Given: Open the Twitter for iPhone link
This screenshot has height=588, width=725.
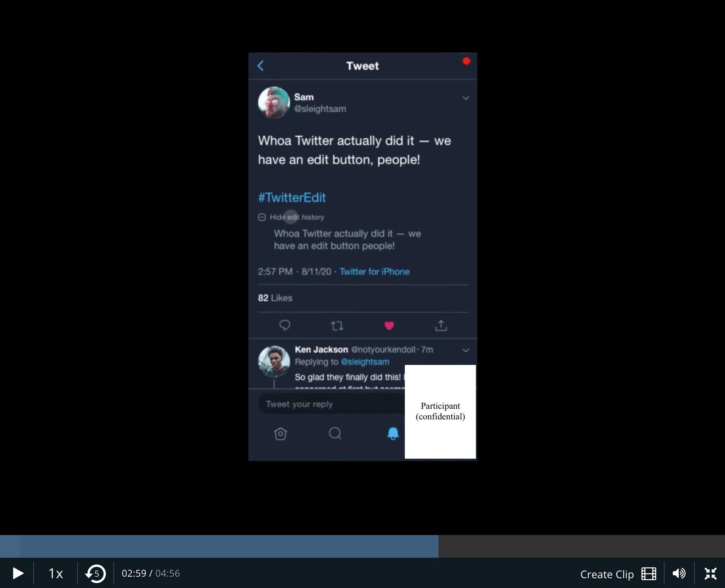Looking at the screenshot, I should (375, 272).
